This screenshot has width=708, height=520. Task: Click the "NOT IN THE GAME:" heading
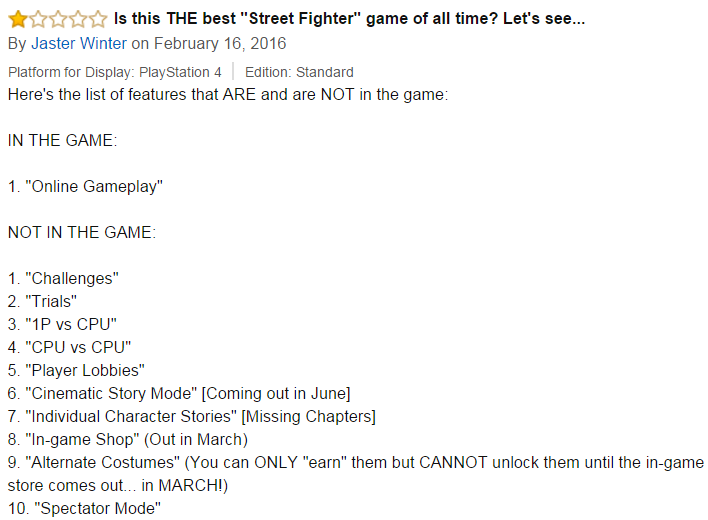tap(82, 232)
